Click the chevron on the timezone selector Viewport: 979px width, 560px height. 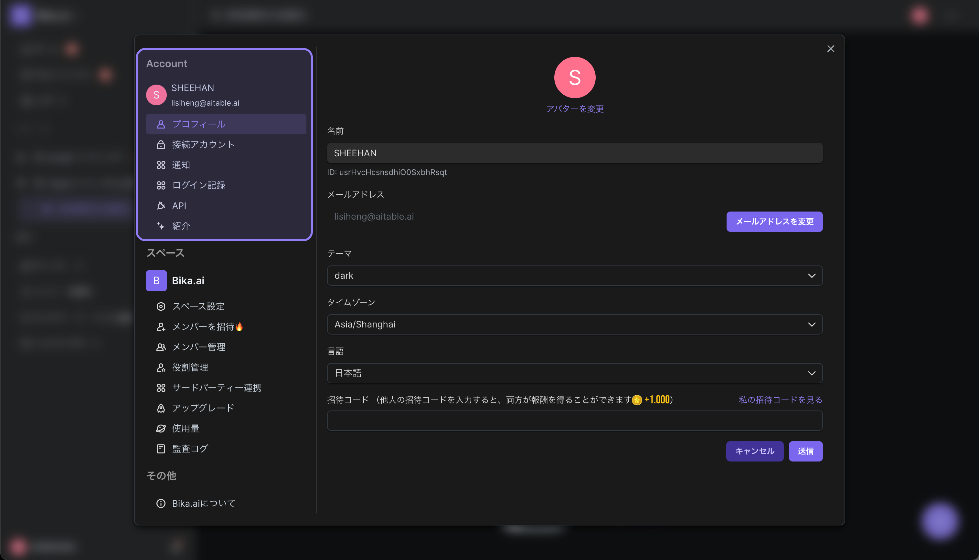point(812,325)
